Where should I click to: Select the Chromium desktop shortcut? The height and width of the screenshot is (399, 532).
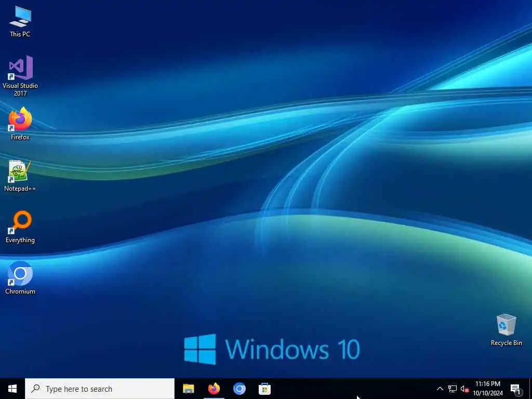(20, 278)
